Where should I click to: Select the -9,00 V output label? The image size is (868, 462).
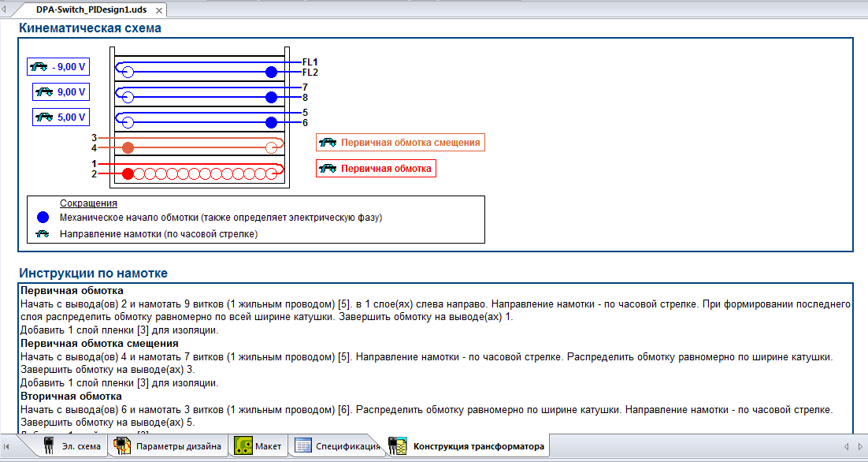coord(69,67)
